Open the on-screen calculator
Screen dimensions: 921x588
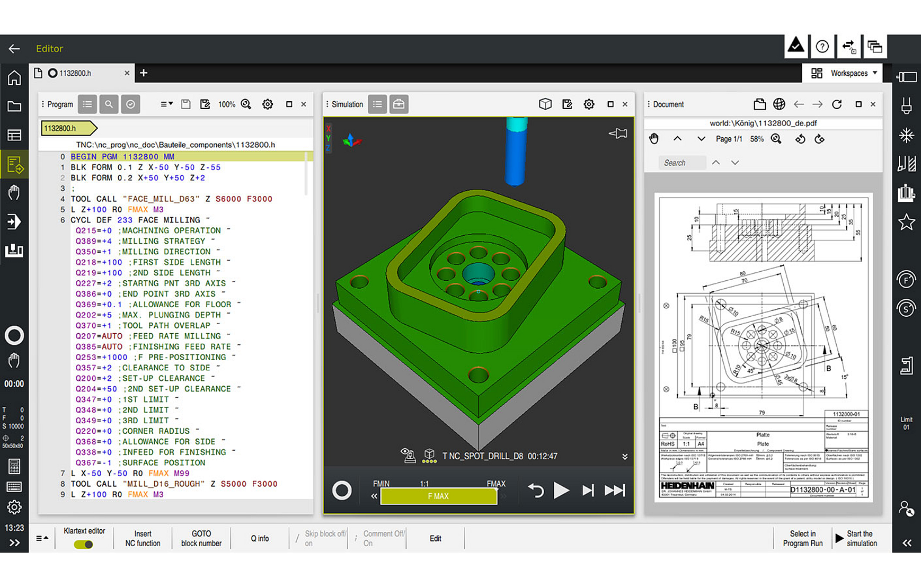[x=14, y=466]
